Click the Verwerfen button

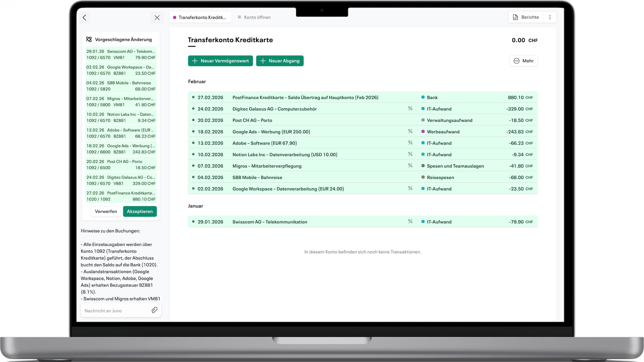pos(106,211)
